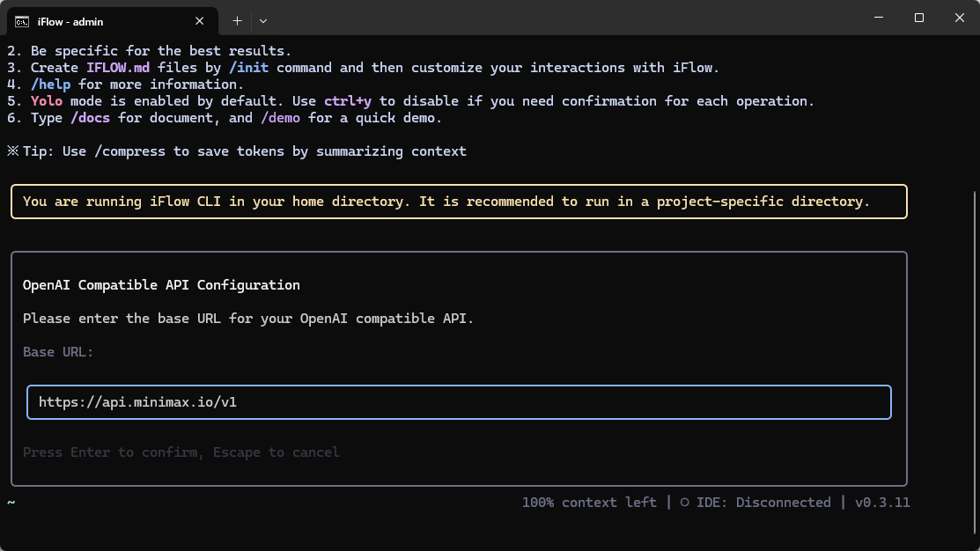
Task: Open a new terminal tab with plus button
Action: 237,19
